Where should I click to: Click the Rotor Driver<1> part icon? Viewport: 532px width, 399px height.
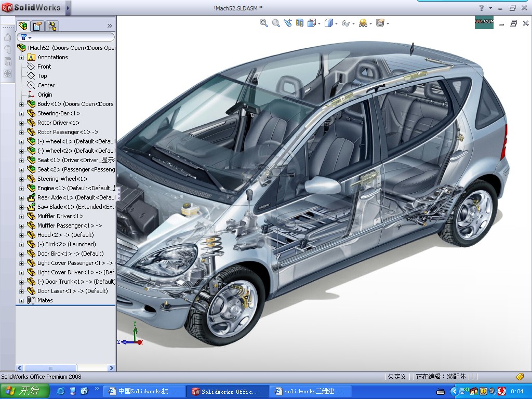click(x=31, y=123)
